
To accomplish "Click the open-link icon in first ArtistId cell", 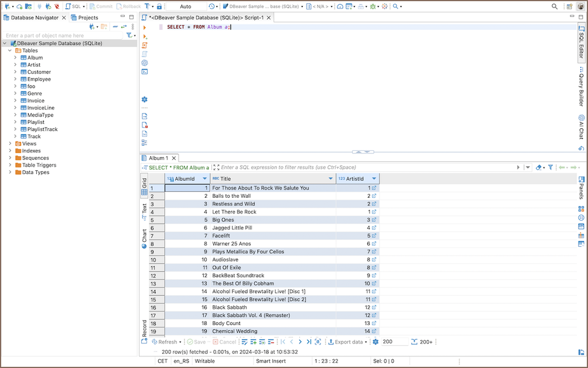I will click(374, 188).
